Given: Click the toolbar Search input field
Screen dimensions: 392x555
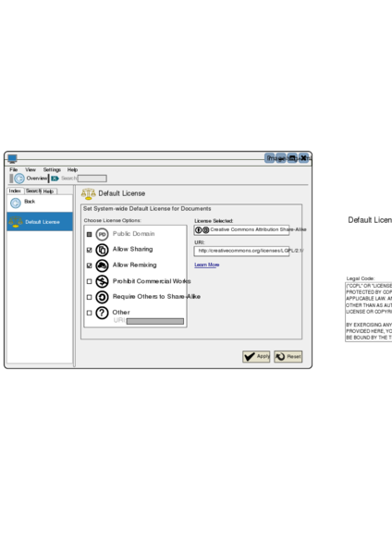Looking at the screenshot, I should [92, 179].
